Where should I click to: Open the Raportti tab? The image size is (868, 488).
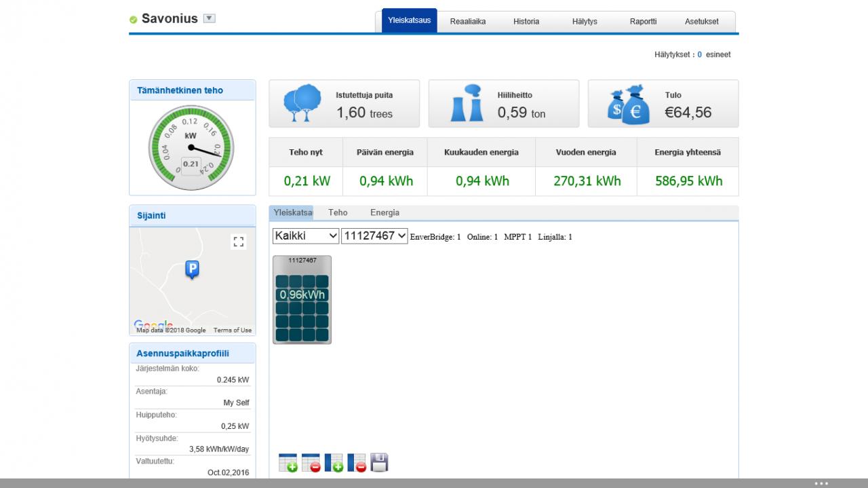[x=643, y=21]
